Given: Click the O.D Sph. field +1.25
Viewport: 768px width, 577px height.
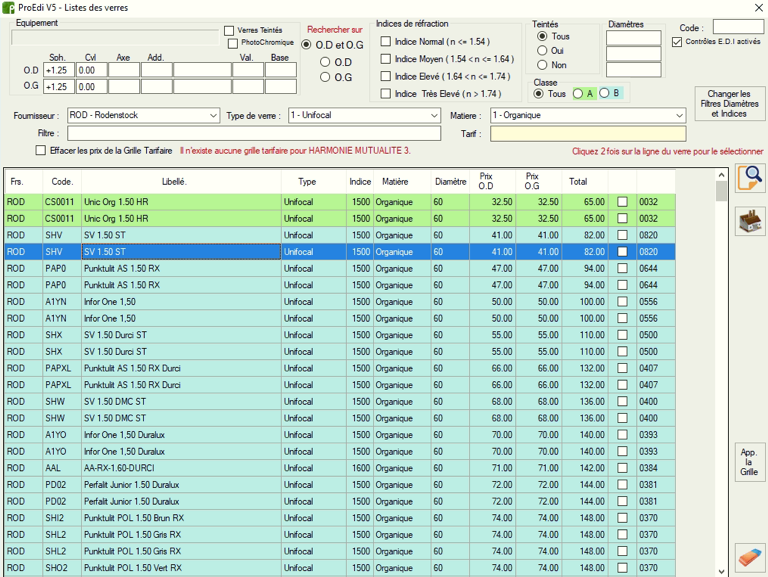Looking at the screenshot, I should [59, 71].
